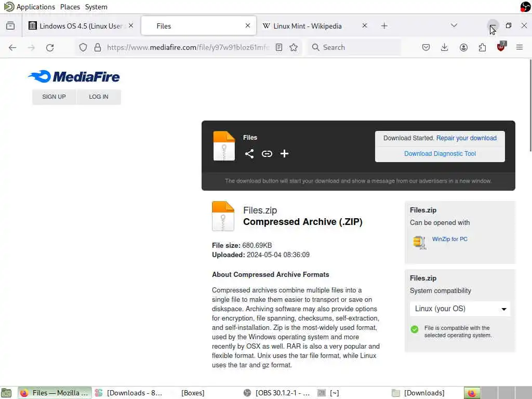Go back to the previous page
This screenshot has width=532, height=399.
(x=12, y=47)
